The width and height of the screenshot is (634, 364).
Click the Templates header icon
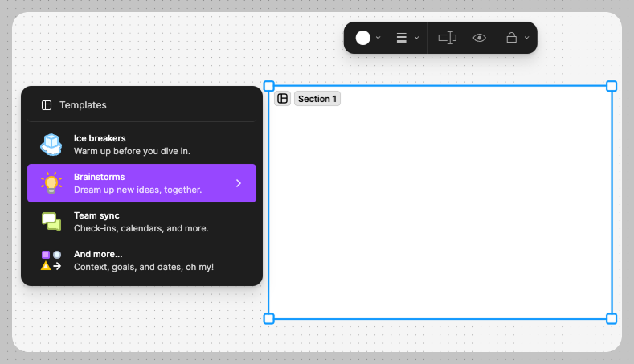(x=47, y=105)
